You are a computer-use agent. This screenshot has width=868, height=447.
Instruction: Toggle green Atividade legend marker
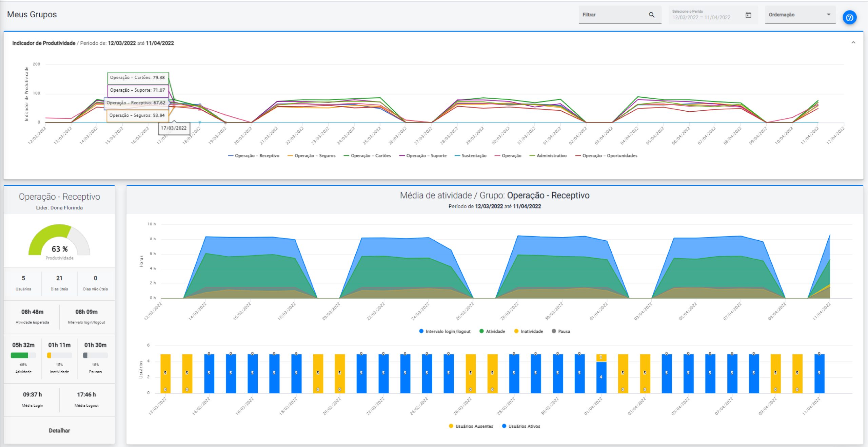pos(481,331)
